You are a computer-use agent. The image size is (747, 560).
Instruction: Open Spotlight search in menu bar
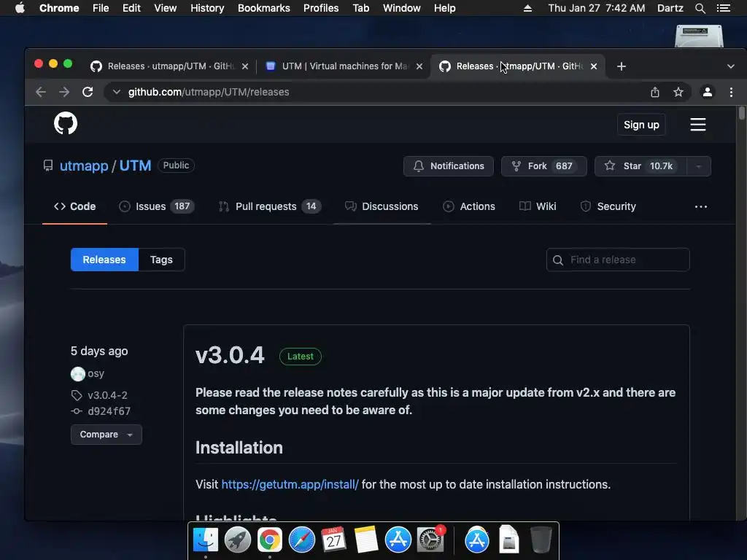point(700,8)
